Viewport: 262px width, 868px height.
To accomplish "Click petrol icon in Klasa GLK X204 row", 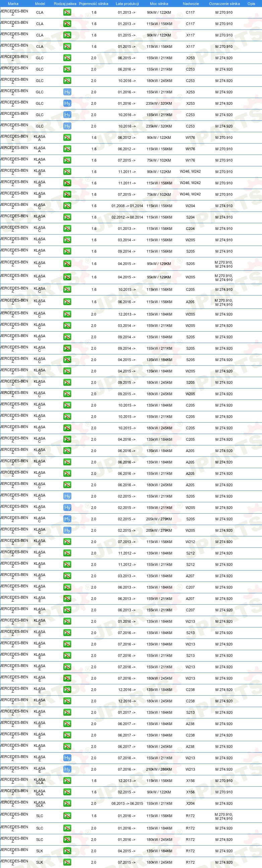I will click(x=67, y=803).
